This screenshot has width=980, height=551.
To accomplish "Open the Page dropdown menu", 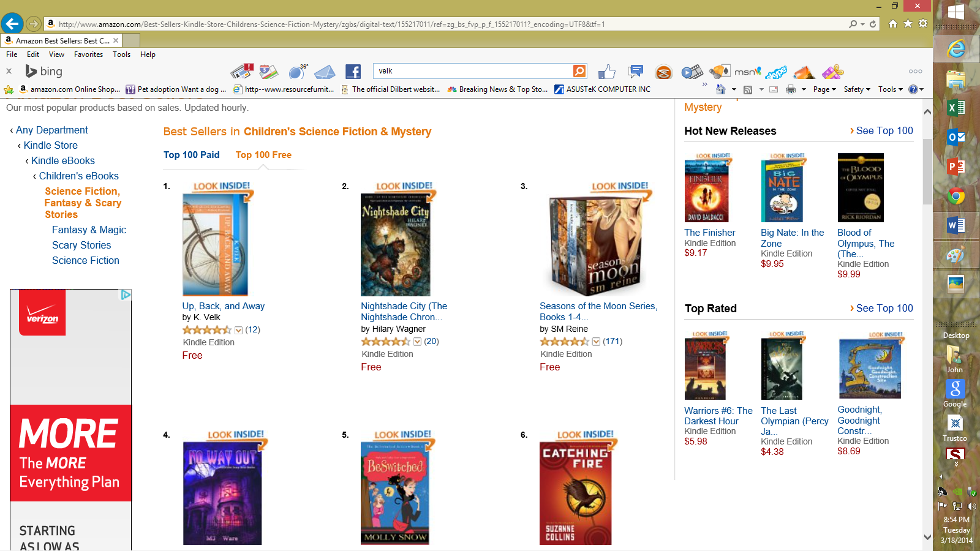I will click(x=824, y=89).
